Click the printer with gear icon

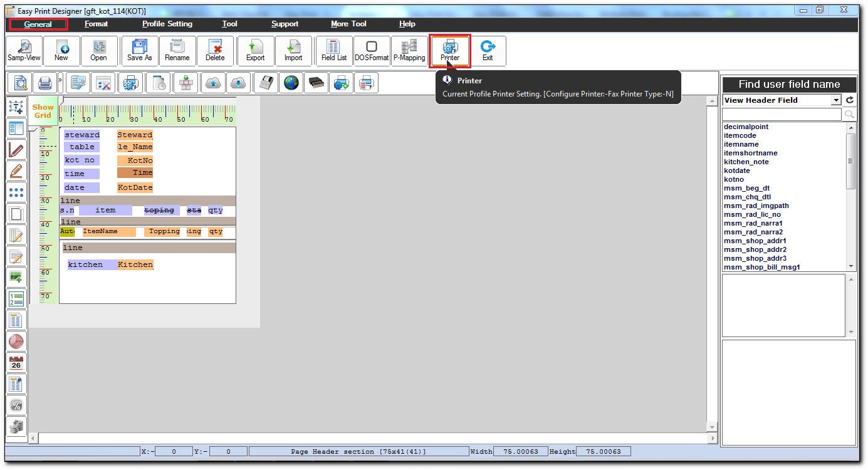(x=131, y=83)
